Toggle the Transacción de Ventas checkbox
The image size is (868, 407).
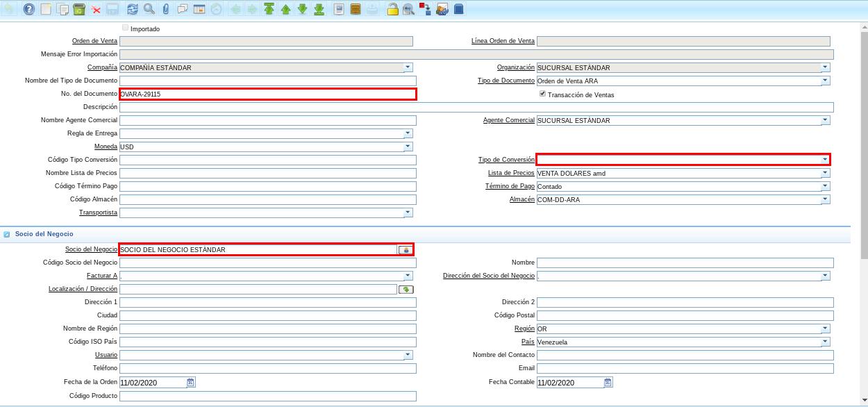click(x=542, y=94)
